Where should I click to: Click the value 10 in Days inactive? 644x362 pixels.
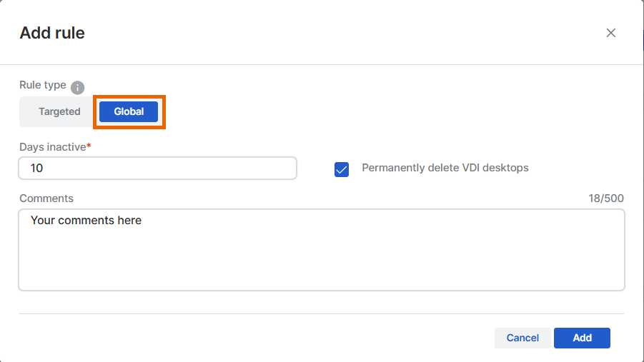(x=37, y=169)
